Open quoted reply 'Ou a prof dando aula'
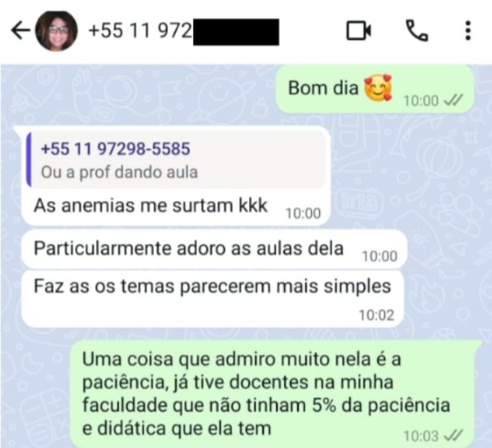 coord(177,161)
